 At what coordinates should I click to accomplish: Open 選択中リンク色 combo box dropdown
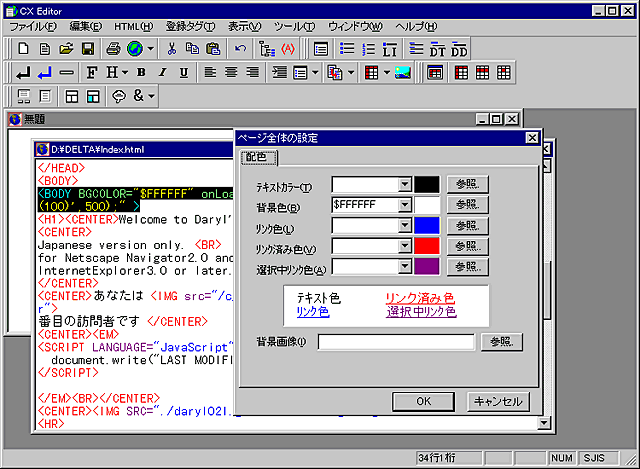point(404,267)
